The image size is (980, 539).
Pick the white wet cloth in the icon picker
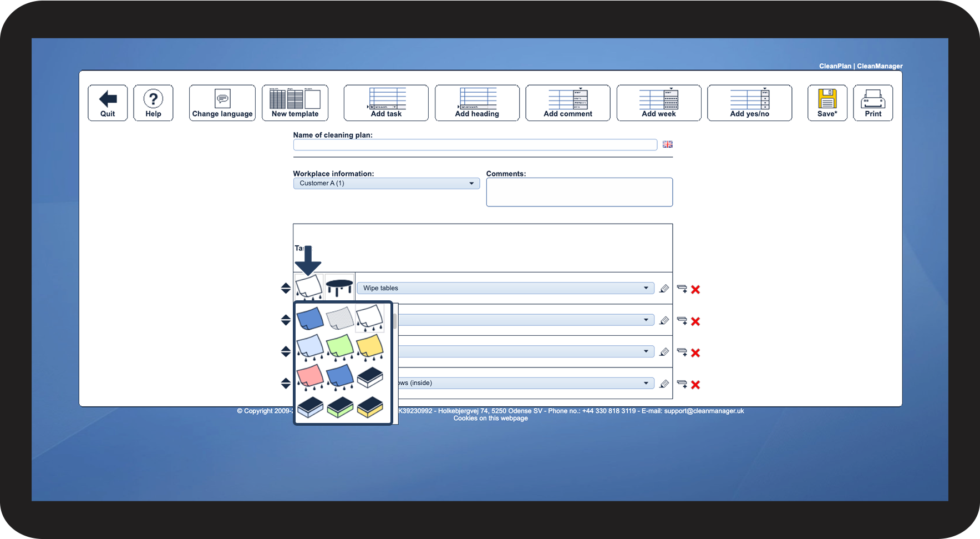[370, 319]
